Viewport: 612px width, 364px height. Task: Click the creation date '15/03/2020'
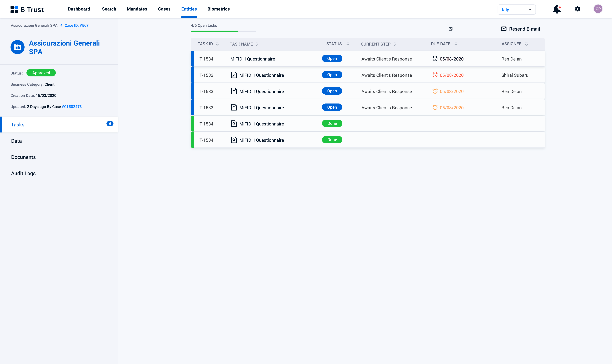[x=46, y=95]
